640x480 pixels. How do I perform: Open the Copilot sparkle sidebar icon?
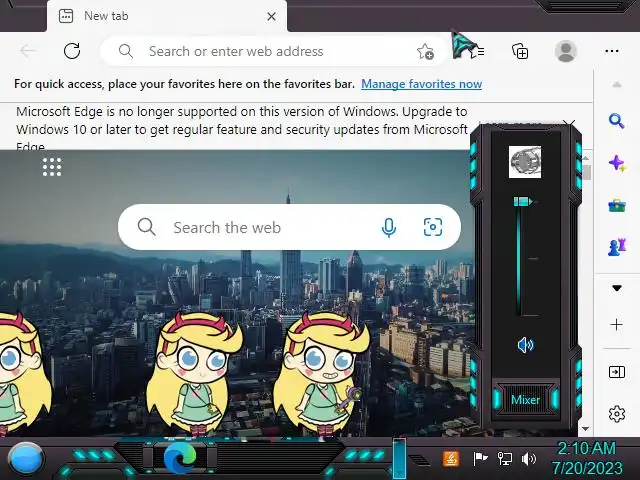[x=617, y=164]
